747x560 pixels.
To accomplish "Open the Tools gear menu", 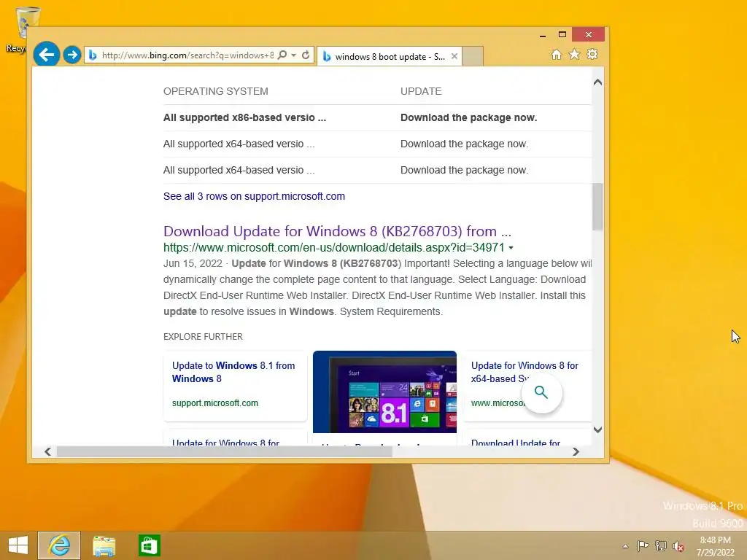I will tap(592, 54).
